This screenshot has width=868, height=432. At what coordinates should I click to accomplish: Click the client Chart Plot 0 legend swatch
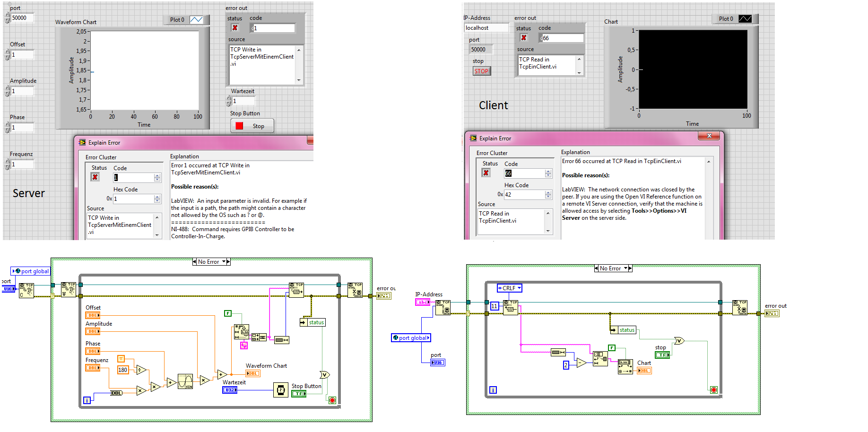pos(745,19)
